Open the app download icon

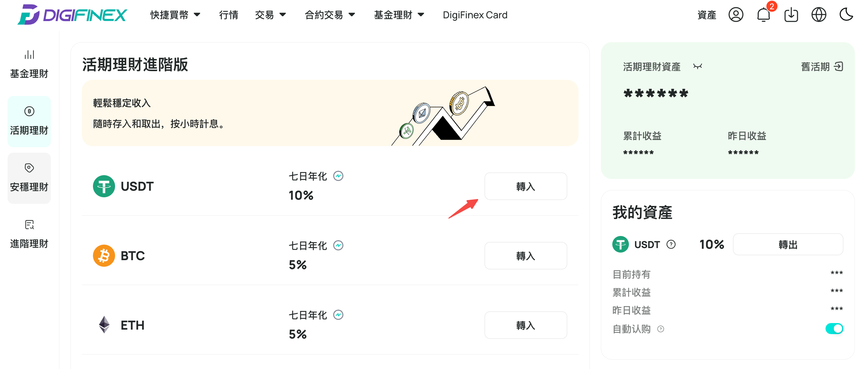coord(791,15)
